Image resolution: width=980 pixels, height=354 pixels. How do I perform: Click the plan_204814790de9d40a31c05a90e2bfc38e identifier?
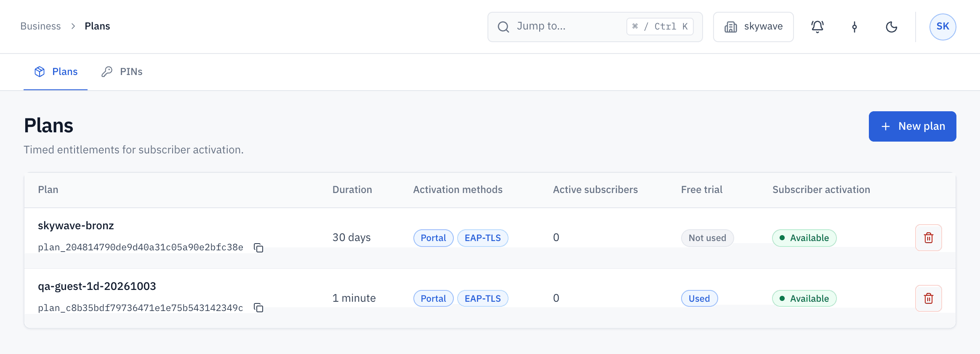141,247
